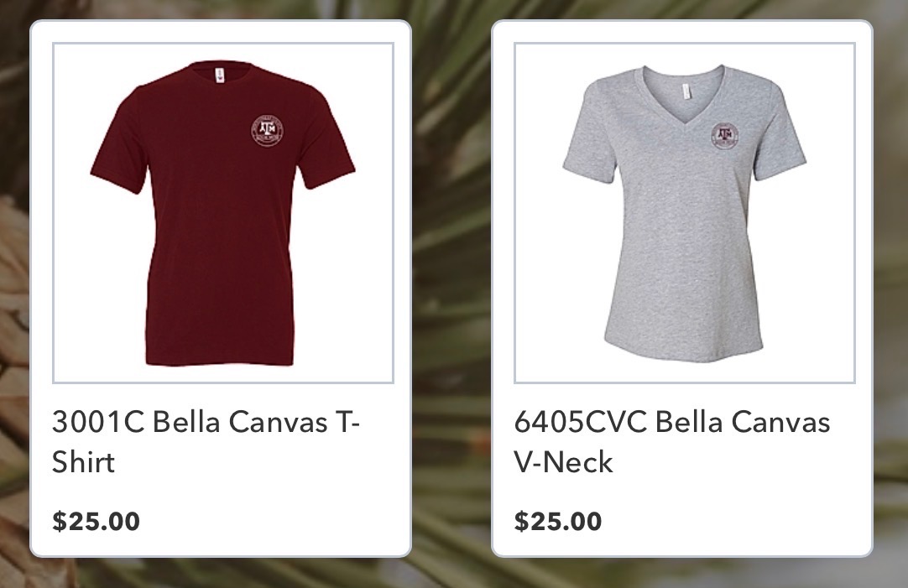Click the A&M circular logo on maroon shirt
Viewport: 908px width, 588px height.
(268, 130)
